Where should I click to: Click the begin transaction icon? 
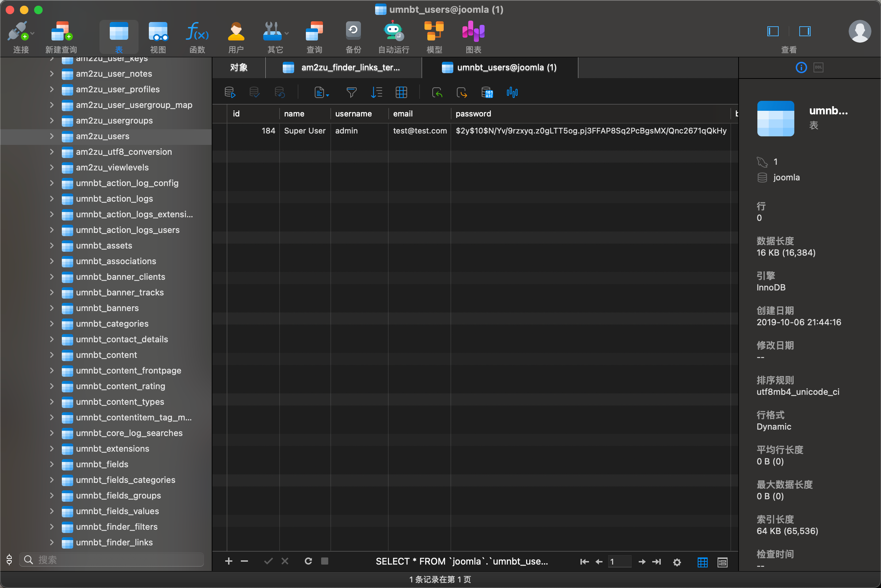[x=229, y=92]
